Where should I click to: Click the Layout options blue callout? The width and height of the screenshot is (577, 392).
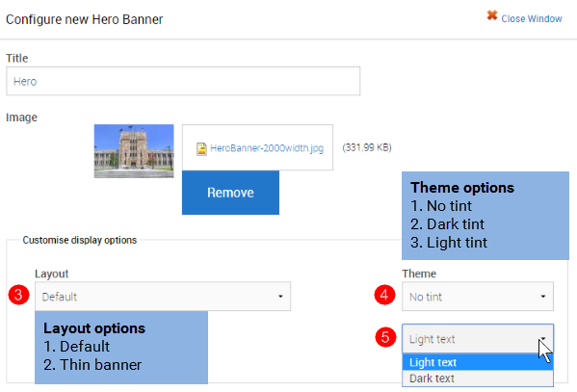tap(121, 348)
